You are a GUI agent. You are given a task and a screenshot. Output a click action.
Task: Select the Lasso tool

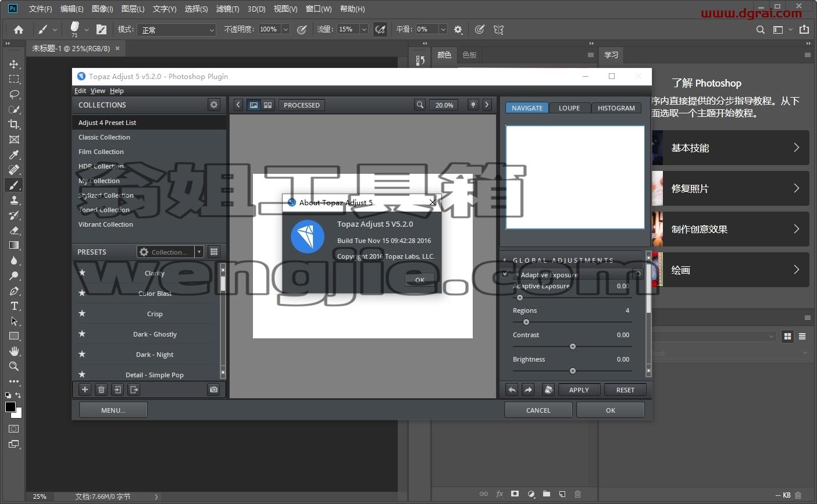click(x=14, y=94)
